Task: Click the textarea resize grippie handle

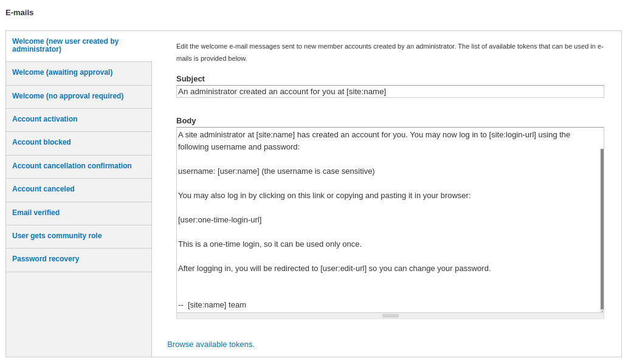Action: (390, 315)
